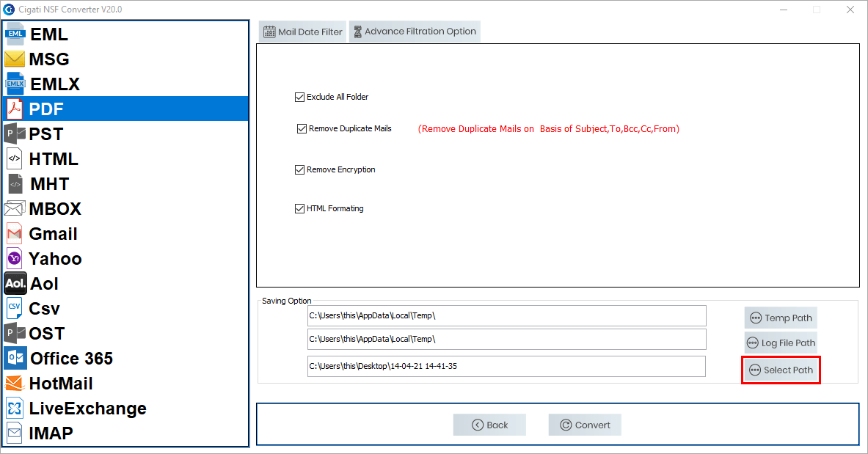The image size is (868, 454).
Task: Select the "HotMail" format label
Action: click(x=61, y=383)
